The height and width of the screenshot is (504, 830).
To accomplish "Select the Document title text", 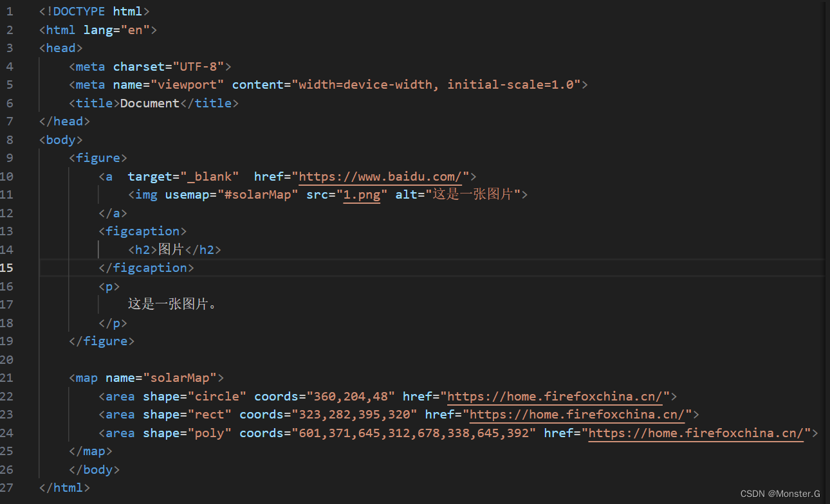I will tap(149, 103).
